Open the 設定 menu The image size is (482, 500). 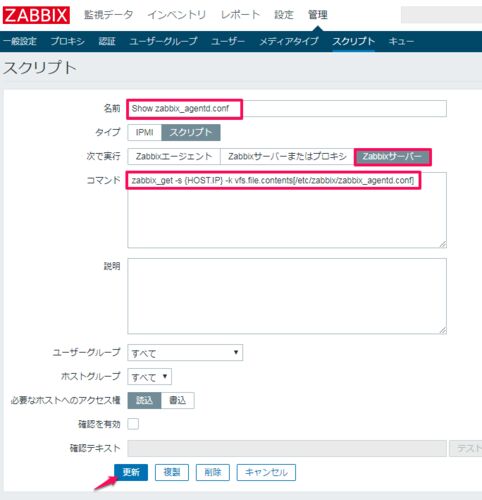coord(284,15)
